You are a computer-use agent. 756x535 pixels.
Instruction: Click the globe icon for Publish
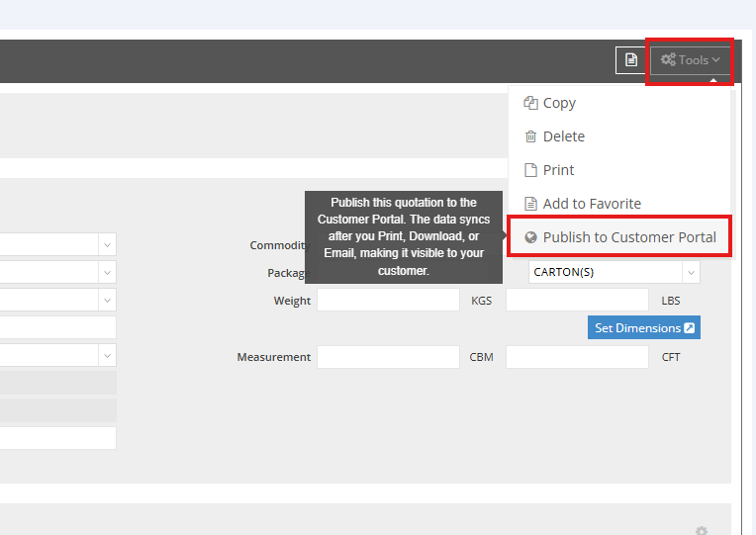530,237
